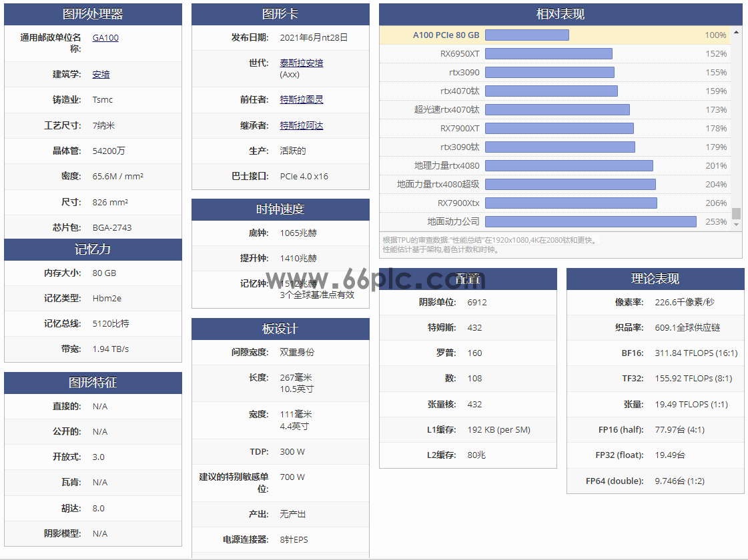
Task: Select the rtx3090 row label
Action: [464, 73]
